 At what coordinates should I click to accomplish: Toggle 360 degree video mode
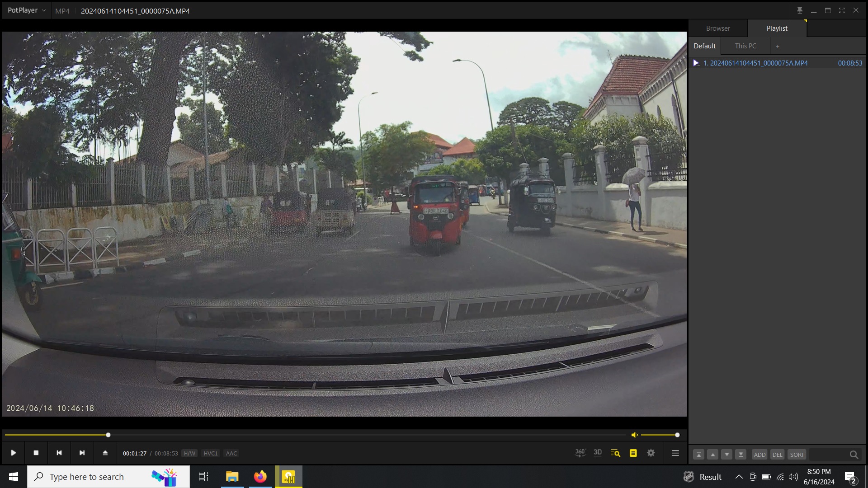point(580,453)
